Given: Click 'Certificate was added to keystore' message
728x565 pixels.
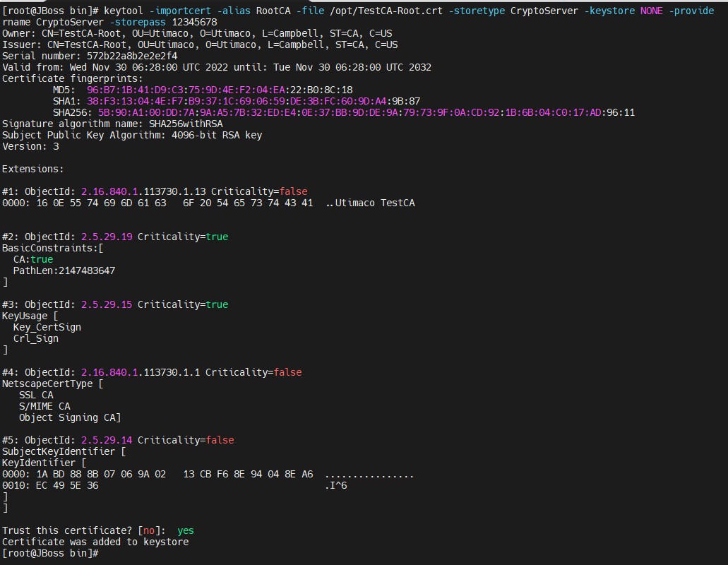Looking at the screenshot, I should point(95,542).
